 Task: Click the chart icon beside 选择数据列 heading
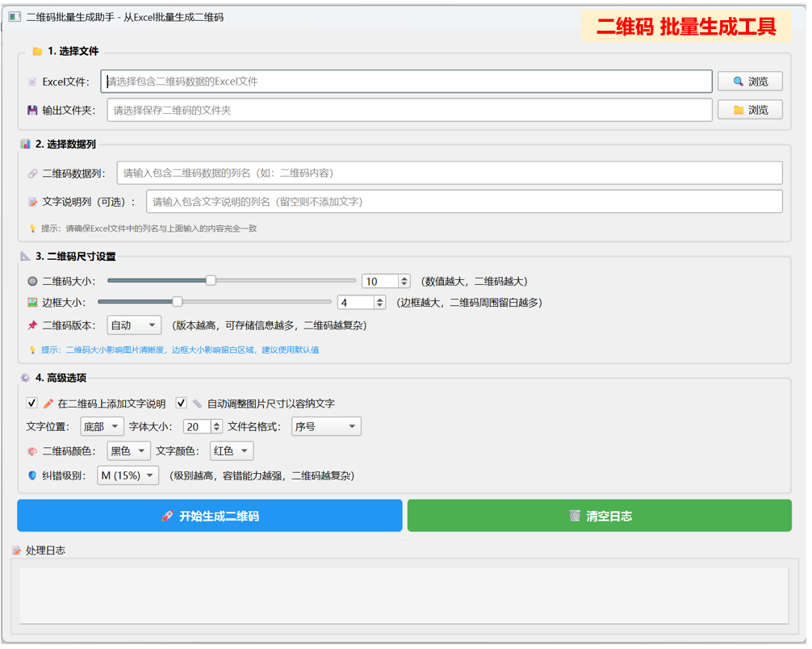(x=25, y=144)
